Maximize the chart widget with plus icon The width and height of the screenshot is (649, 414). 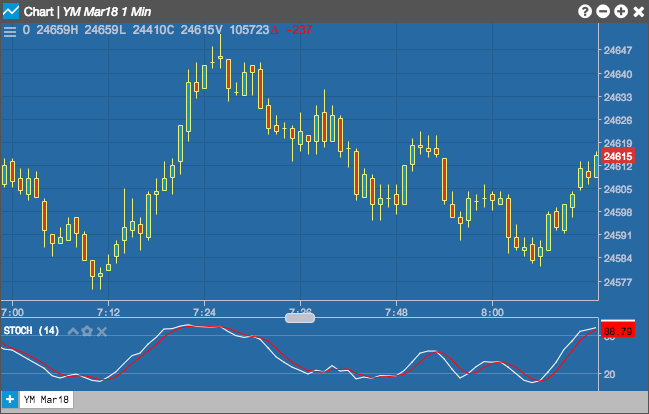(621, 11)
